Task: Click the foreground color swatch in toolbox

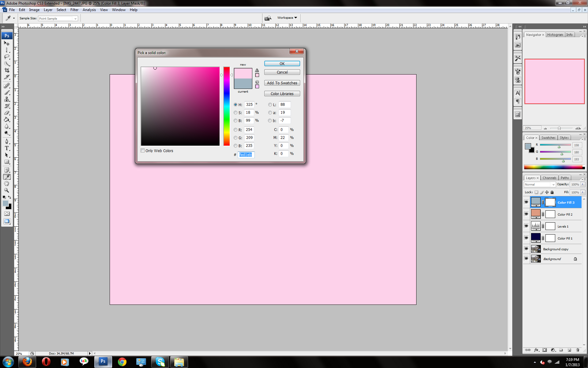Action: click(x=5, y=203)
